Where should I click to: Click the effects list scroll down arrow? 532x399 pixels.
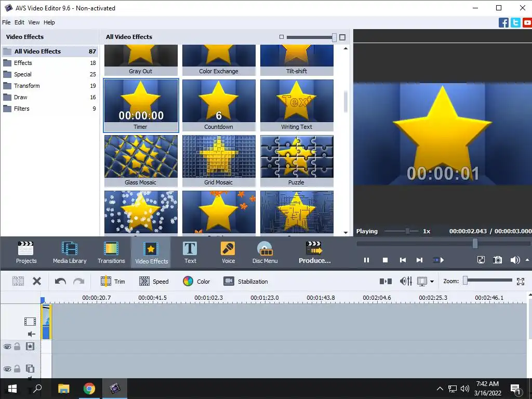(345, 232)
